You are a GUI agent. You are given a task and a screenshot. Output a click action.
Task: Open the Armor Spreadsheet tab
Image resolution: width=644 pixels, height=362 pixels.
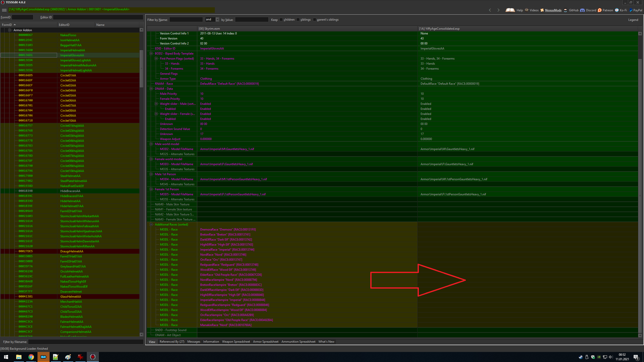[266, 342]
